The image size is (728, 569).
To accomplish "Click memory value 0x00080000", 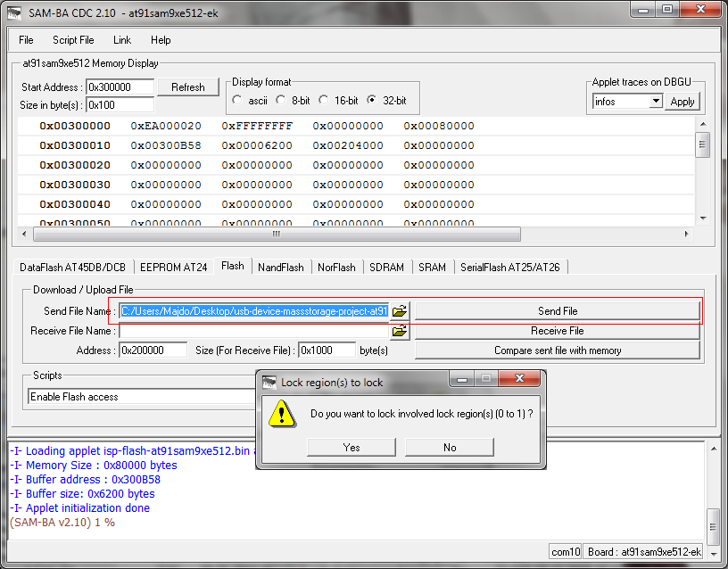I will (x=439, y=126).
